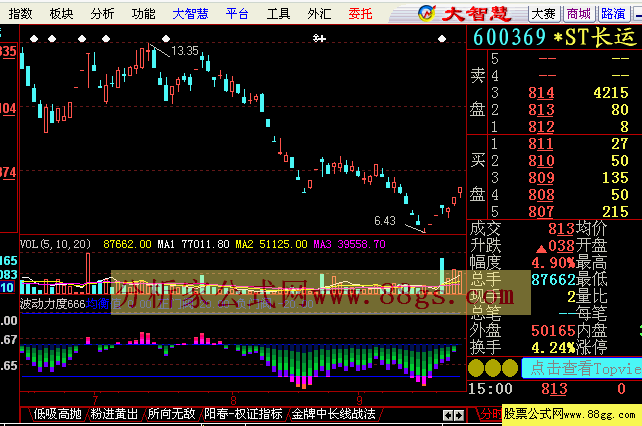Click the 13.35 high price label
Image resolution: width=642 pixels, height=426 pixels.
coord(185,51)
